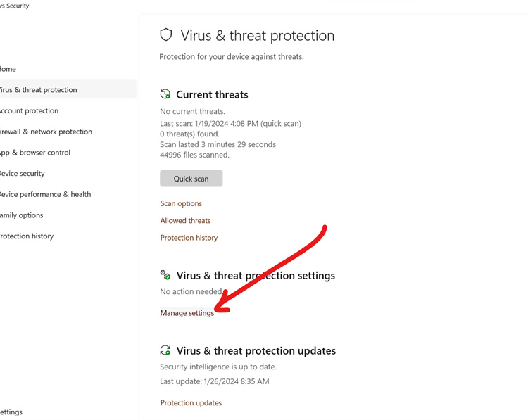Navigate to Firewall & network protection
528x420 pixels.
pos(46,132)
